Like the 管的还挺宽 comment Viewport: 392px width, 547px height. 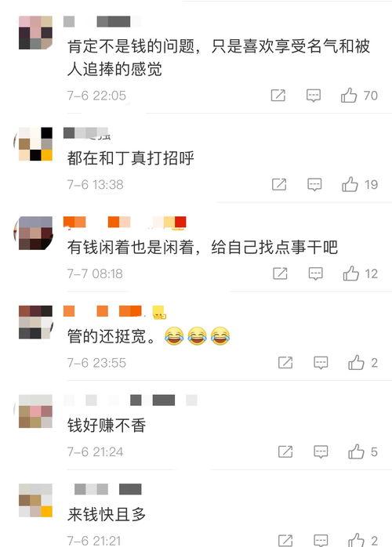[x=356, y=363]
